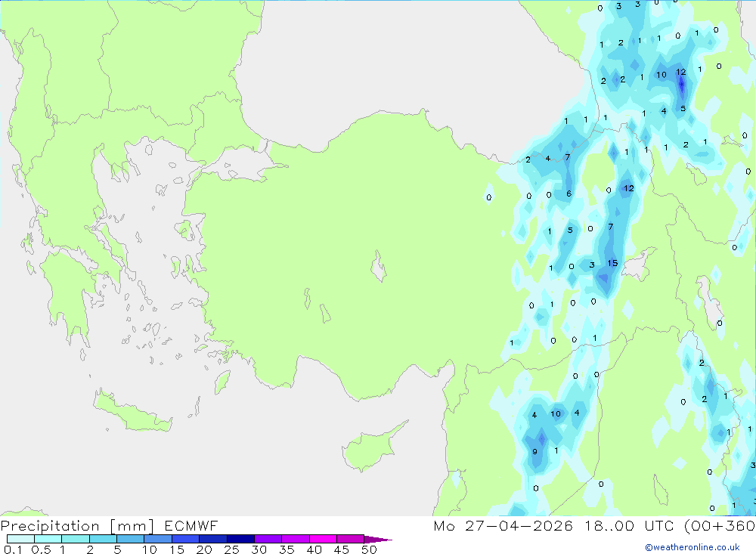Image resolution: width=756 pixels, height=554 pixels.
Task: Click the "Precipitation" title word
Action: pos(50,526)
